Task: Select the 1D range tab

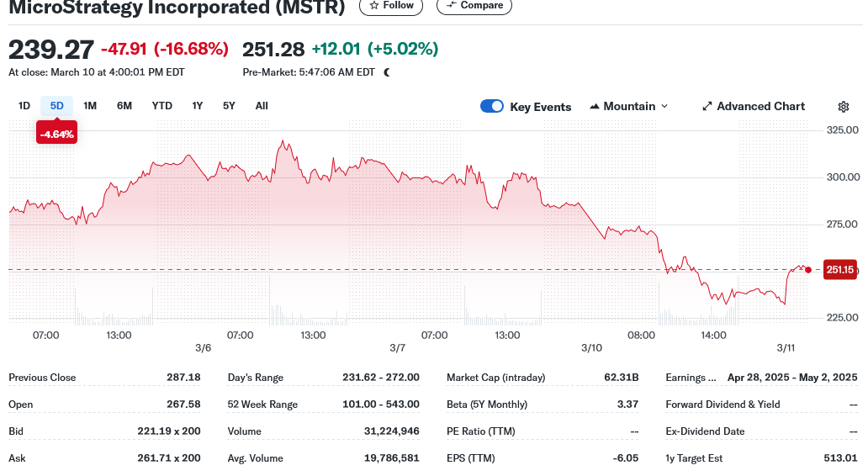Action: coord(24,106)
